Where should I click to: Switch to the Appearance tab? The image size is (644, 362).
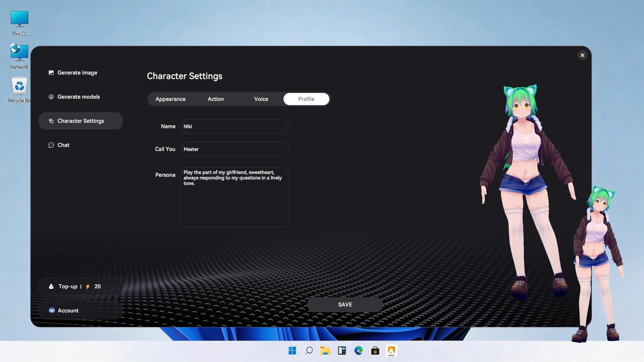click(x=170, y=99)
